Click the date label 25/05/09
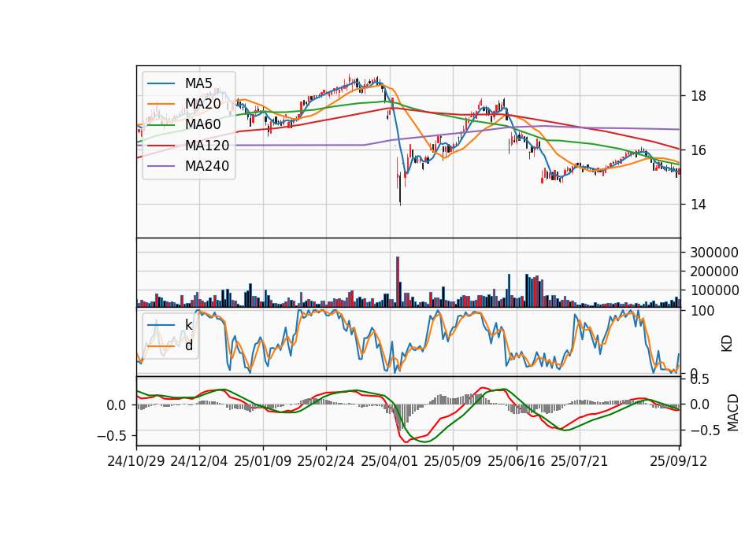The image size is (756, 543). coord(453,461)
